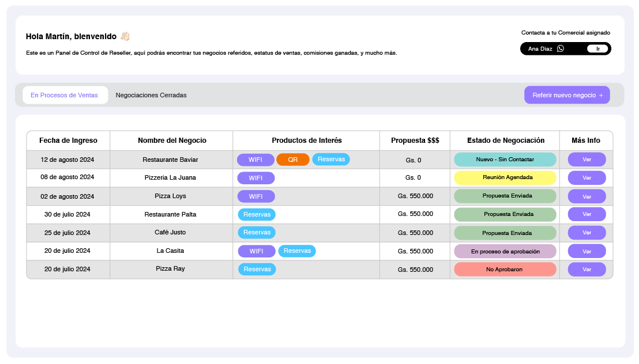639x364 pixels.
Task: Click the Nuevo - Sin Contactar status badge
Action: [x=505, y=160]
